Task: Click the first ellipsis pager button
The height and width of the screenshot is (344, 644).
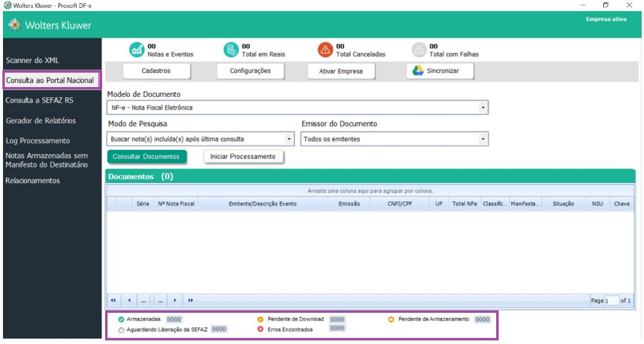Action: [x=144, y=301]
